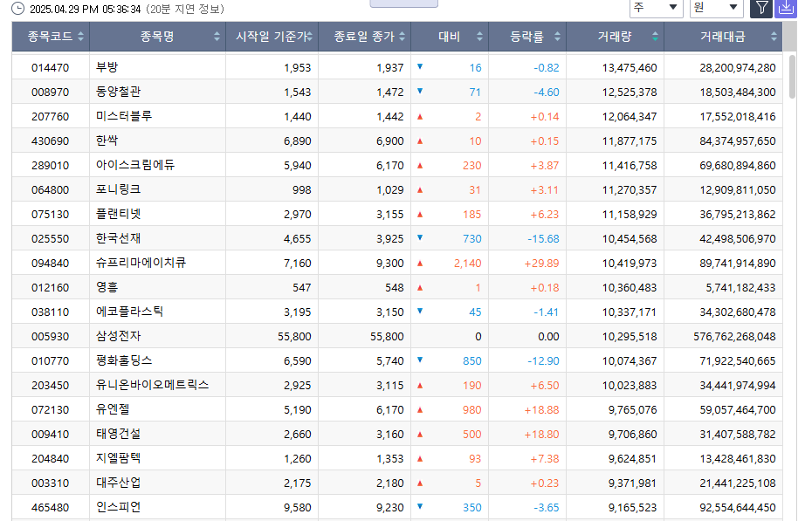Select stock name 플랜티넷
This screenshot has width=812, height=521.
(118, 214)
